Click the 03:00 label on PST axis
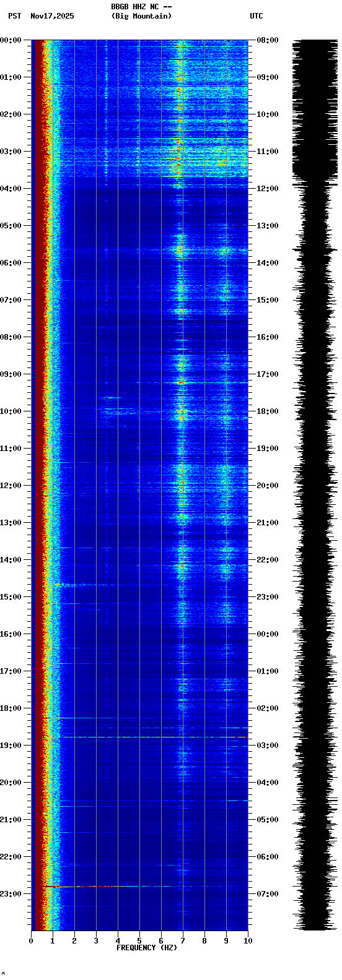 pyautogui.click(x=11, y=152)
